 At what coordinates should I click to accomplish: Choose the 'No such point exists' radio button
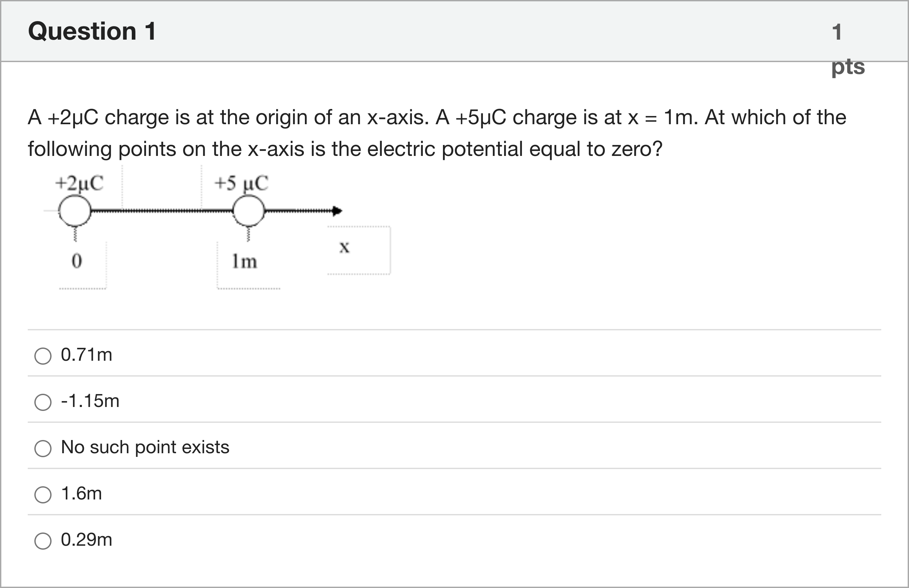(43, 448)
